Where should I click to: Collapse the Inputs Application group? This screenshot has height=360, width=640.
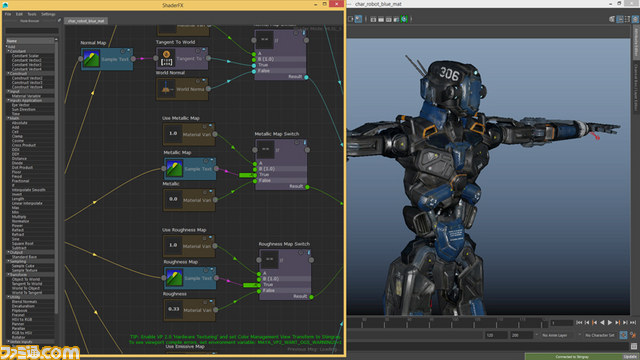point(9,100)
